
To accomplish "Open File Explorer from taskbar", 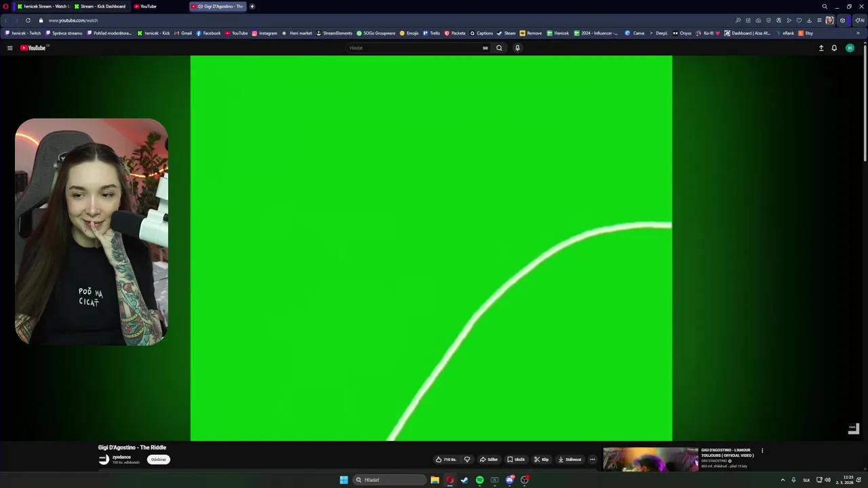I will coord(435,480).
